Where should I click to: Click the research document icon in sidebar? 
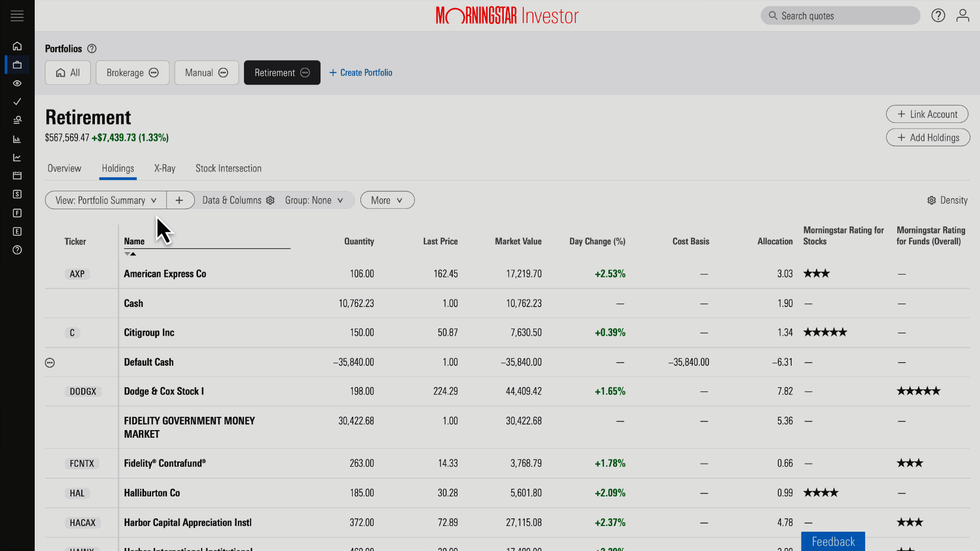pyautogui.click(x=17, y=120)
